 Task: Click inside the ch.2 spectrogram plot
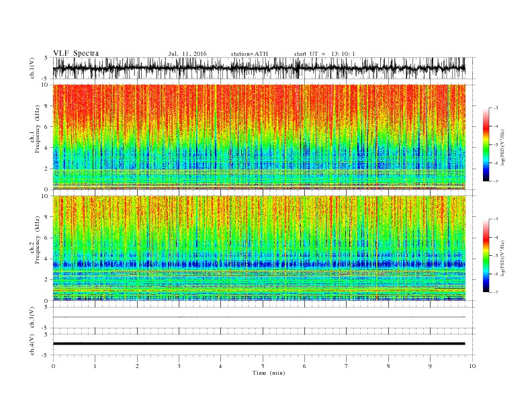(259, 248)
